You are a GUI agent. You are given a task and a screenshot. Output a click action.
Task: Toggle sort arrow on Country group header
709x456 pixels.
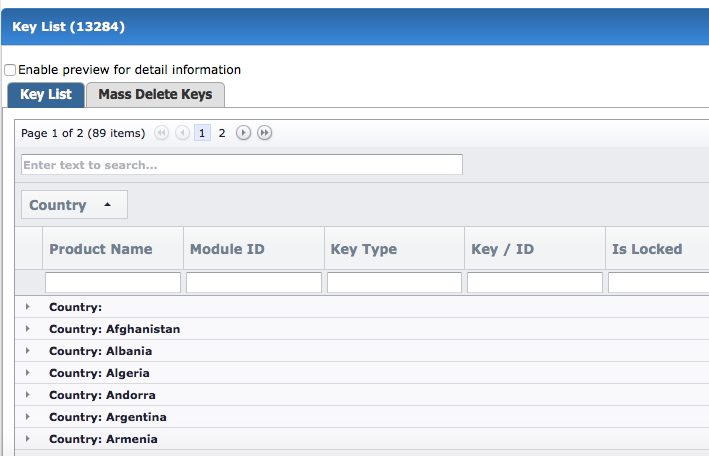[x=107, y=204]
